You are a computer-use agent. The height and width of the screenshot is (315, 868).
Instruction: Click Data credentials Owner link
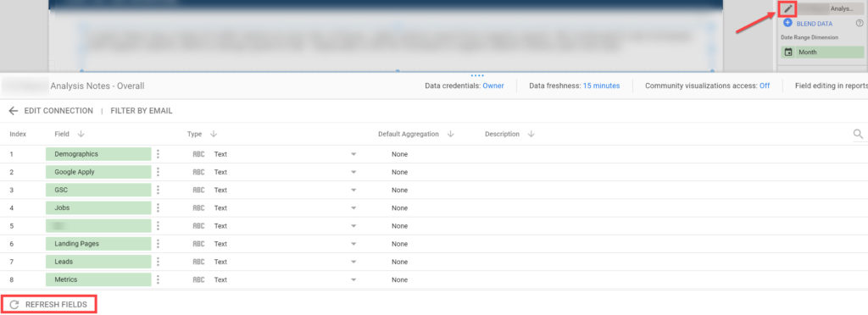[493, 86]
